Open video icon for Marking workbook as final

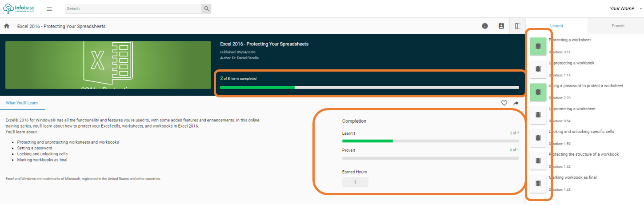point(538,183)
